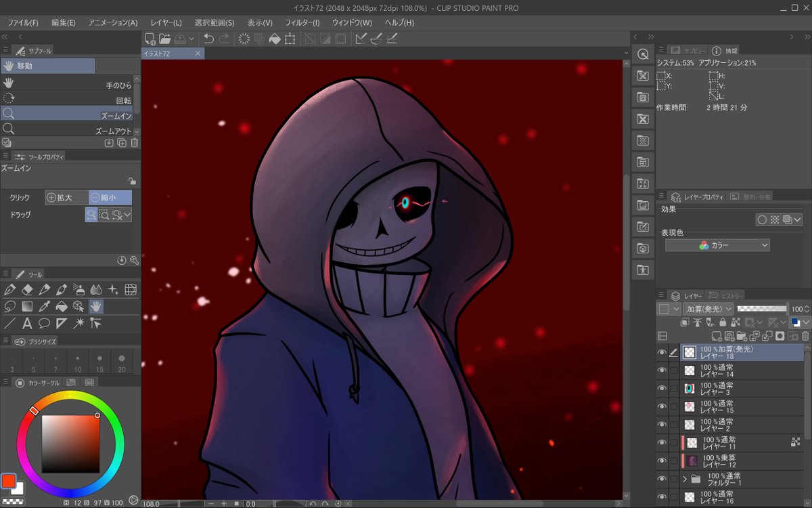Select the Gradient tool
This screenshot has width=812, height=508.
(x=27, y=307)
